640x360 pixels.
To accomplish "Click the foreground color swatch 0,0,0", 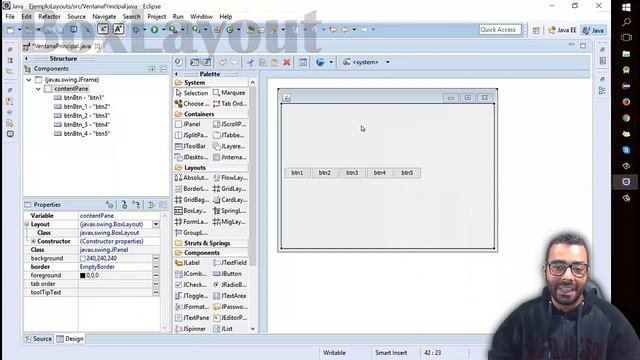I will tap(83, 276).
